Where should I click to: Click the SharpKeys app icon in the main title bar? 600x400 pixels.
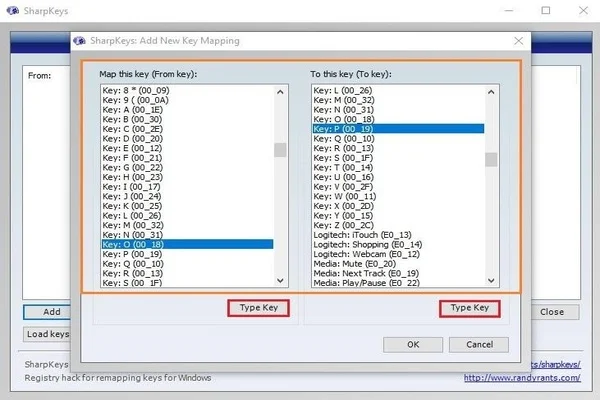pyautogui.click(x=13, y=11)
